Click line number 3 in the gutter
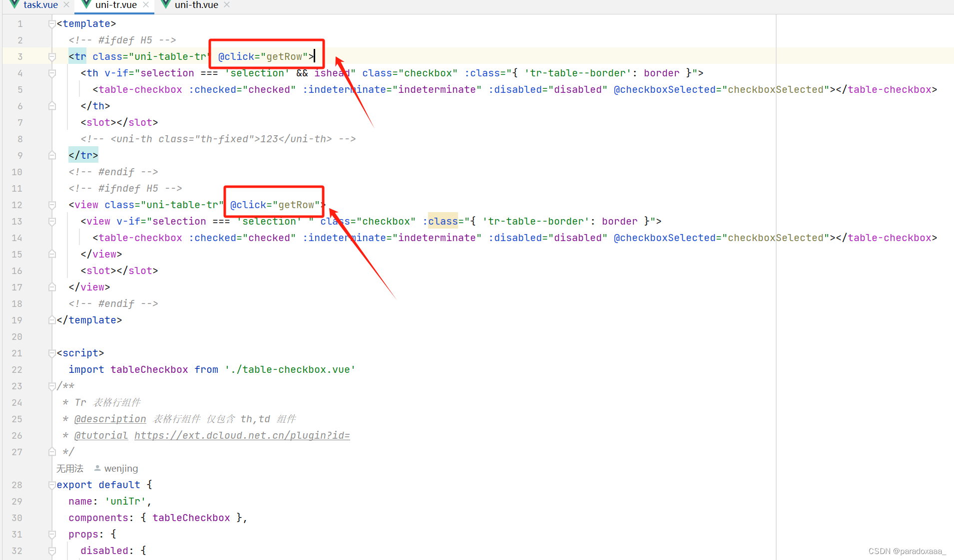 click(20, 57)
